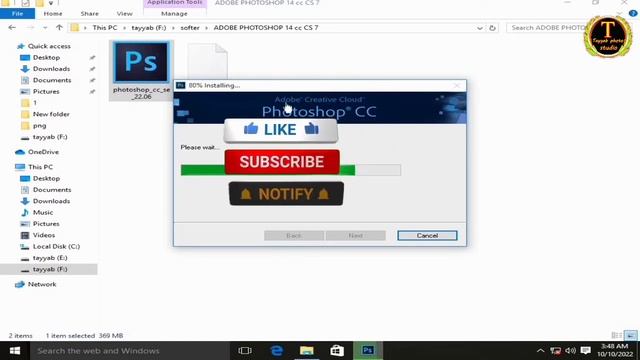Viewport: 640px width, 360px height.
Task: Open the volume tray icon
Action: pos(570,351)
